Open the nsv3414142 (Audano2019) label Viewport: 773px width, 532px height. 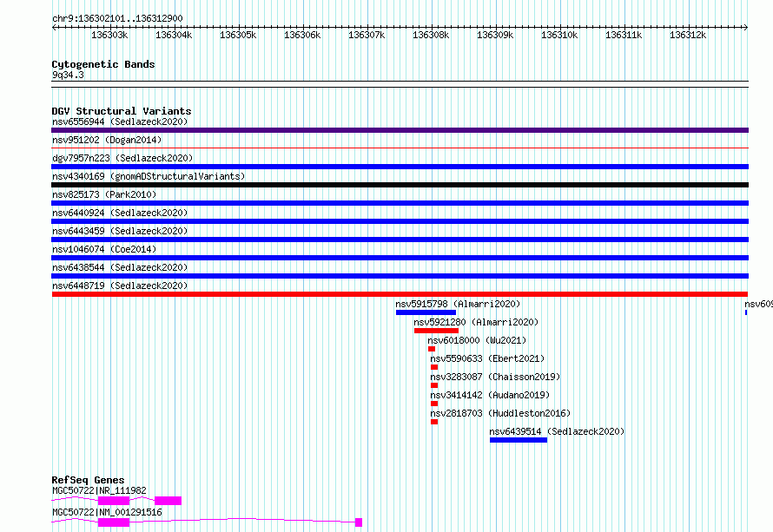(x=490, y=395)
